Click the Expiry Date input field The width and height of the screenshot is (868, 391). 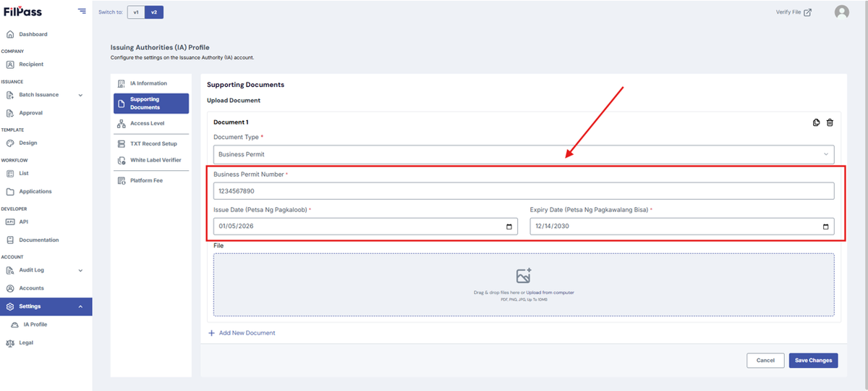coord(682,227)
